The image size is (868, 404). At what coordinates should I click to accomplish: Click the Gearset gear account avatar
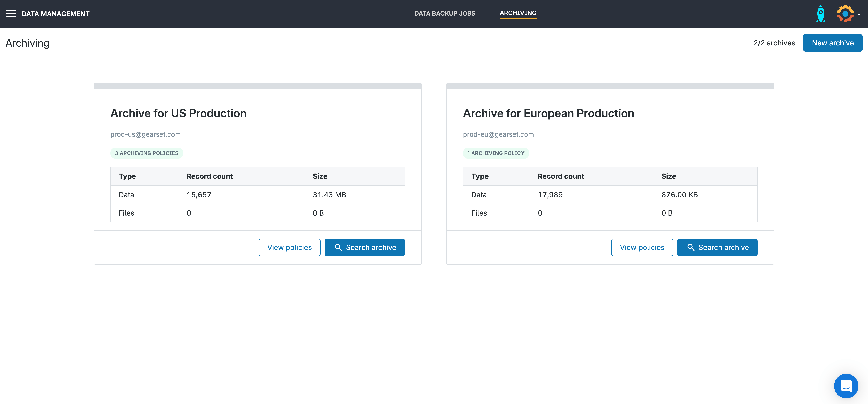pyautogui.click(x=845, y=14)
